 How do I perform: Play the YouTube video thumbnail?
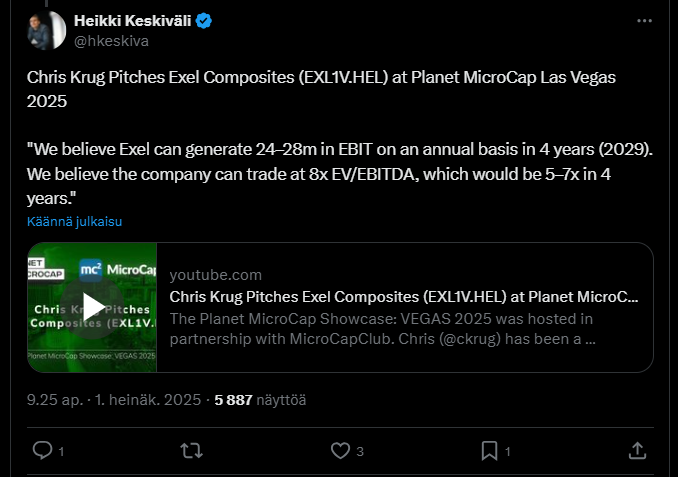click(x=92, y=307)
